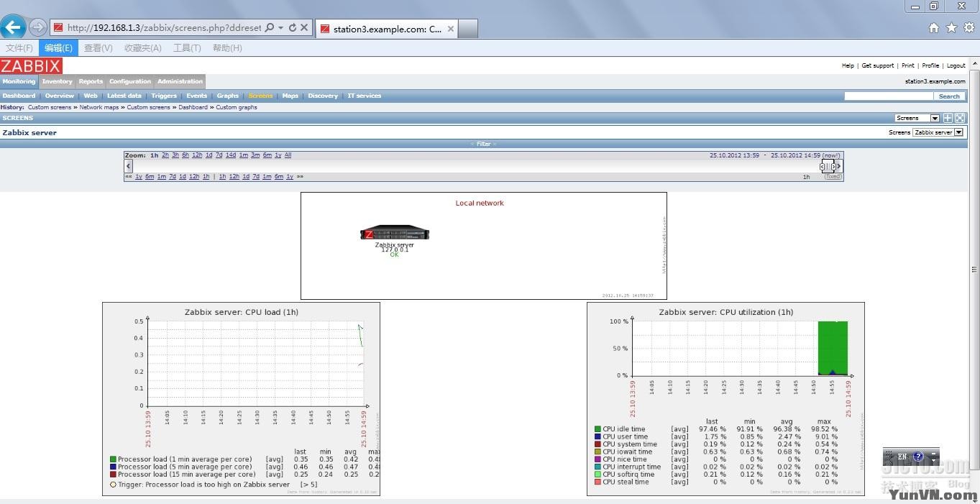Viewport: 980px width, 504px height.
Task: Switch to the Administration tab
Action: pos(180,82)
